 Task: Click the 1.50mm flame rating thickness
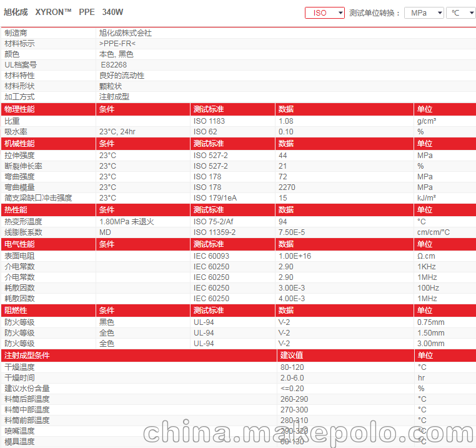click(x=430, y=332)
